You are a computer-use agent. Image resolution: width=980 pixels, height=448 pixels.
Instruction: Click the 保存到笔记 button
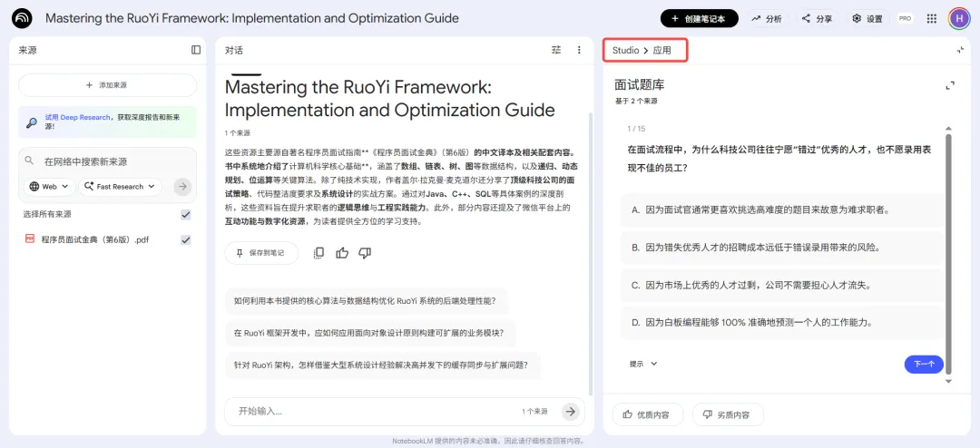click(x=261, y=253)
